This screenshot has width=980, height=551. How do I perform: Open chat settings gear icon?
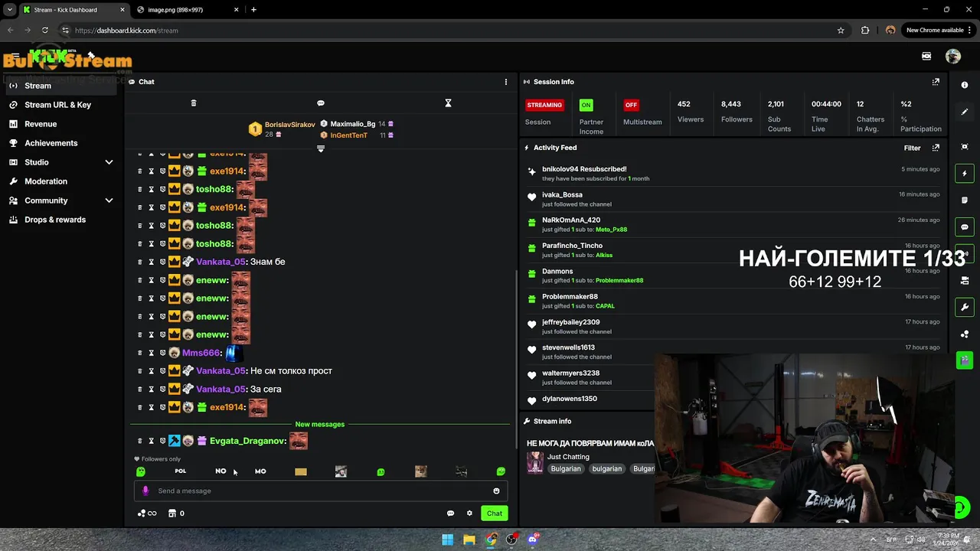coord(469,514)
